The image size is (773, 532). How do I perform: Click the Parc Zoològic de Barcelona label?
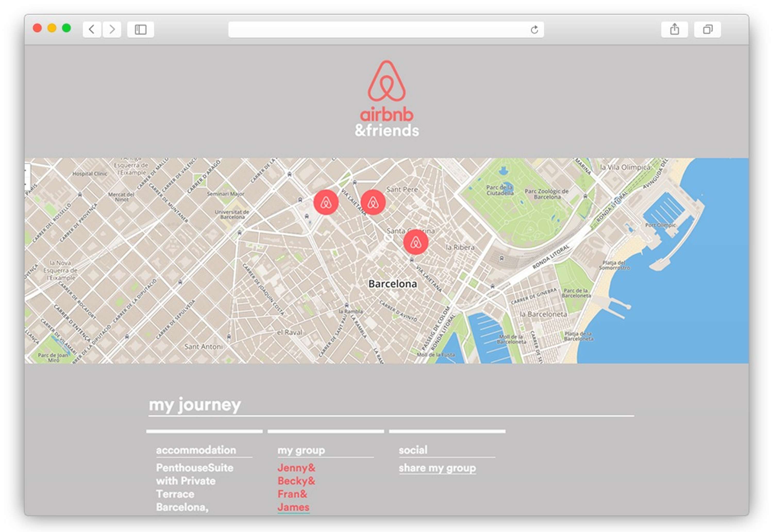[x=547, y=194]
